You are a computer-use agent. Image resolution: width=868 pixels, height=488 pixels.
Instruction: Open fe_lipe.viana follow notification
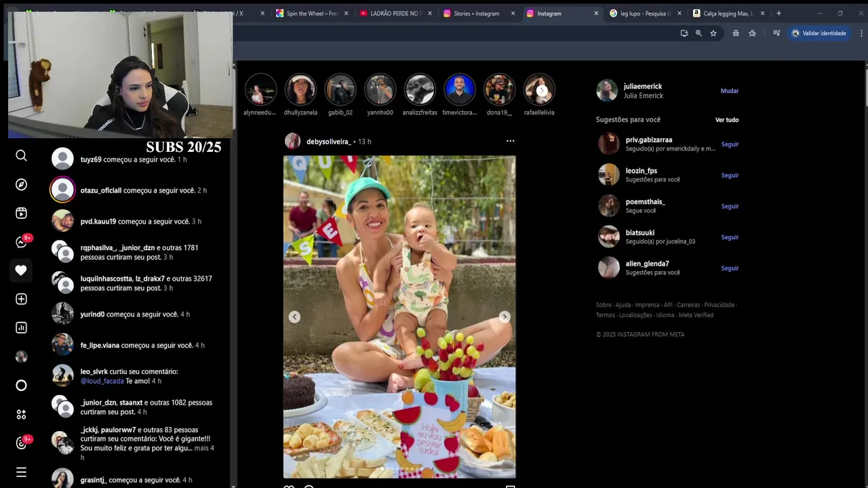pos(134,346)
